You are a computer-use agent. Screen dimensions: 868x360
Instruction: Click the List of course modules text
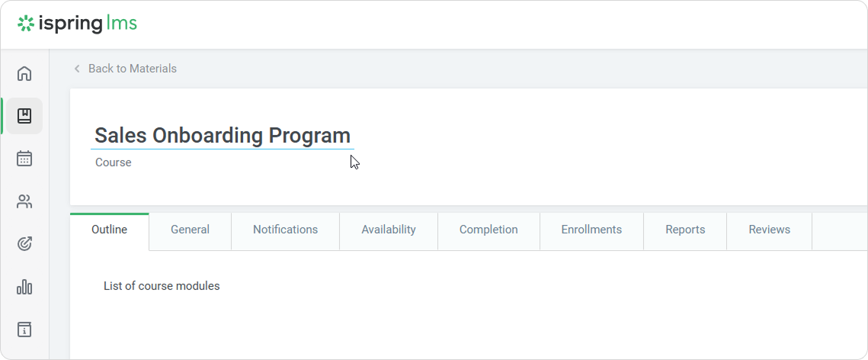click(162, 286)
